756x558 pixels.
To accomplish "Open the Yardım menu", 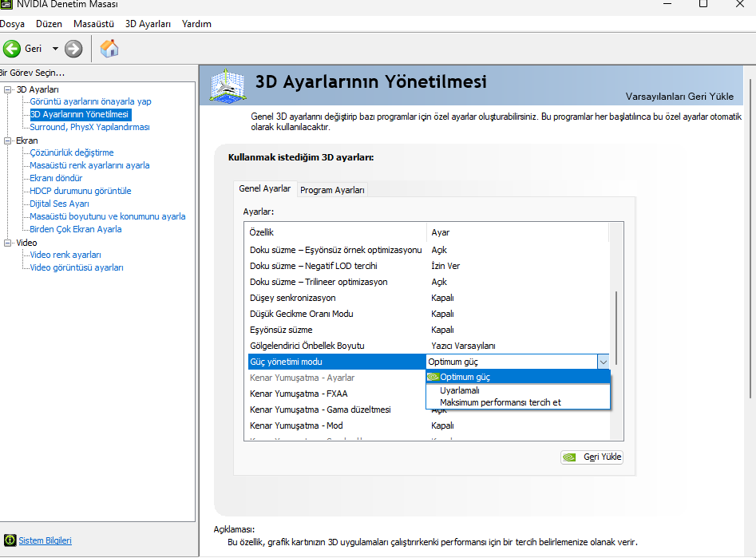I will [x=196, y=24].
